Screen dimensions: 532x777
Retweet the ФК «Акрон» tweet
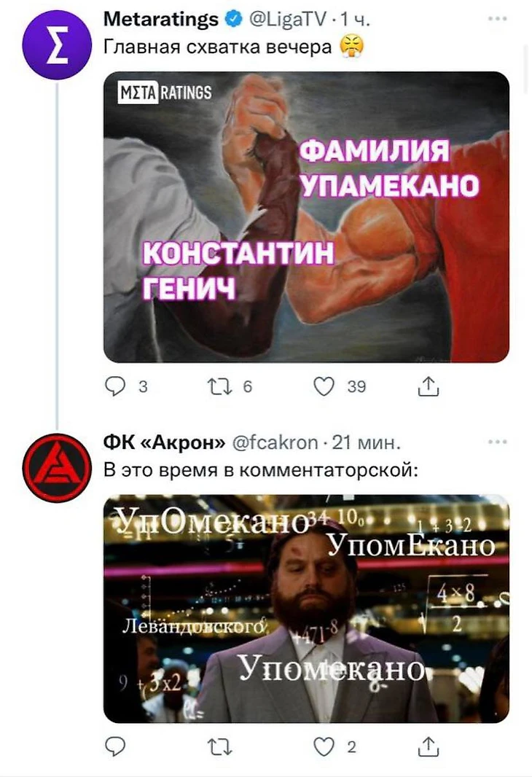coord(220,747)
